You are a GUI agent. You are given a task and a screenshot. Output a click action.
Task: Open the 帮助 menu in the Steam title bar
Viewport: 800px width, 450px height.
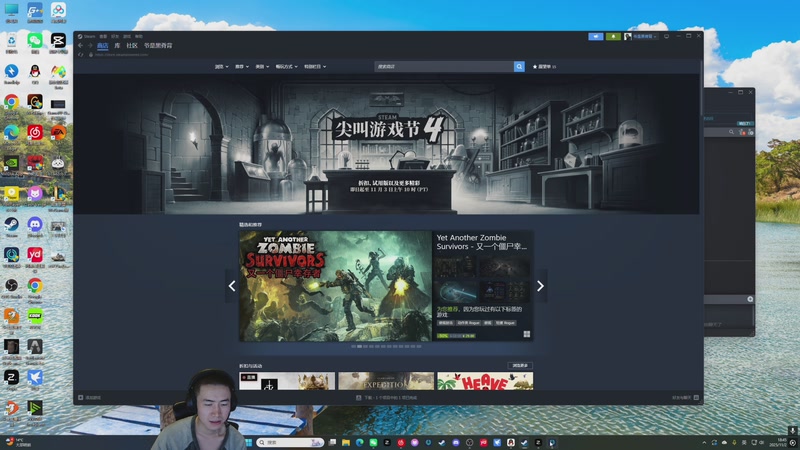pos(139,36)
